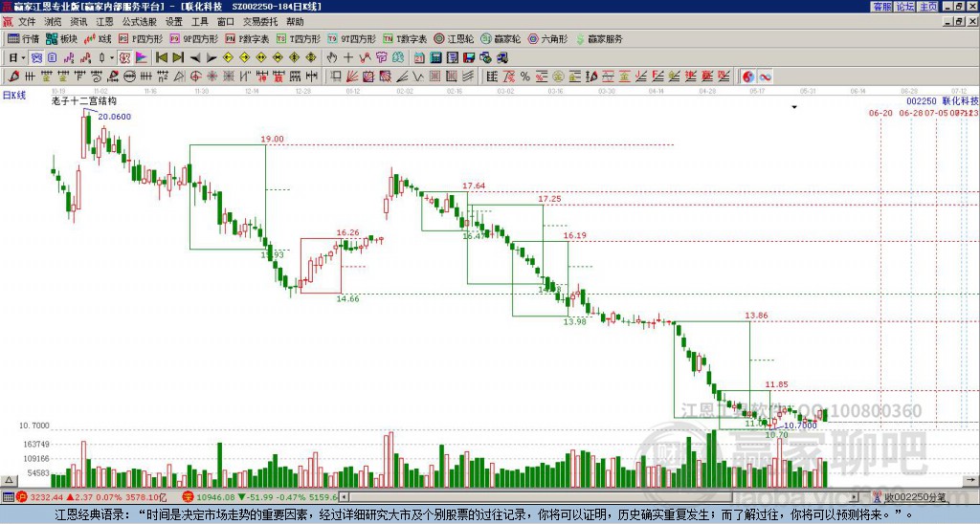The image size is (980, 524).
Task: Click the 19.00 price level label
Action: point(272,140)
